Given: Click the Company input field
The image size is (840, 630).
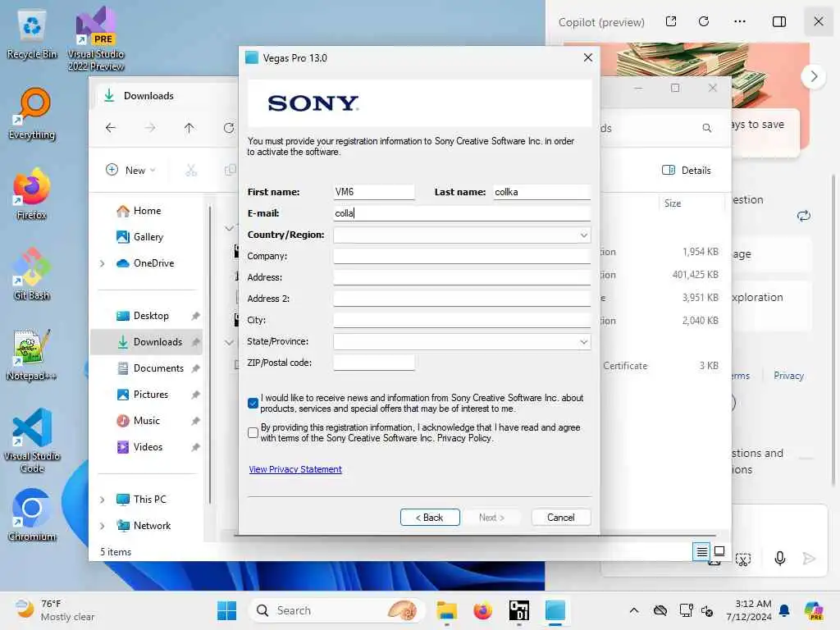Looking at the screenshot, I should pyautogui.click(x=462, y=256).
